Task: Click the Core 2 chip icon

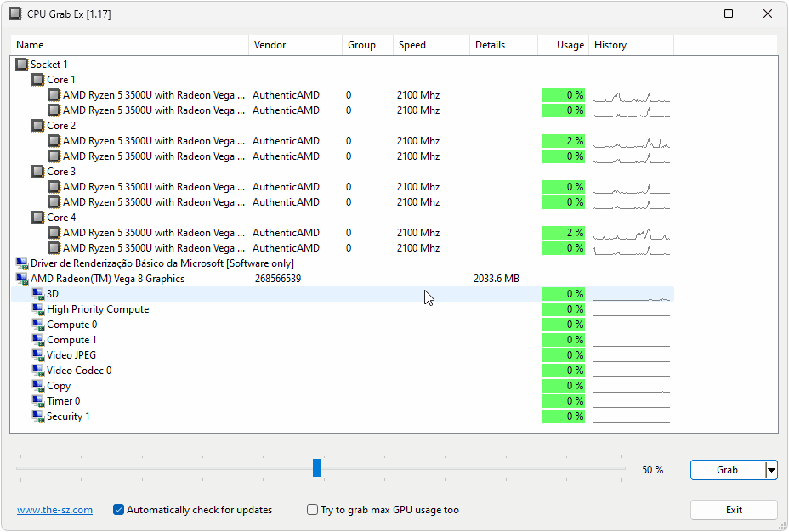Action: pos(37,125)
